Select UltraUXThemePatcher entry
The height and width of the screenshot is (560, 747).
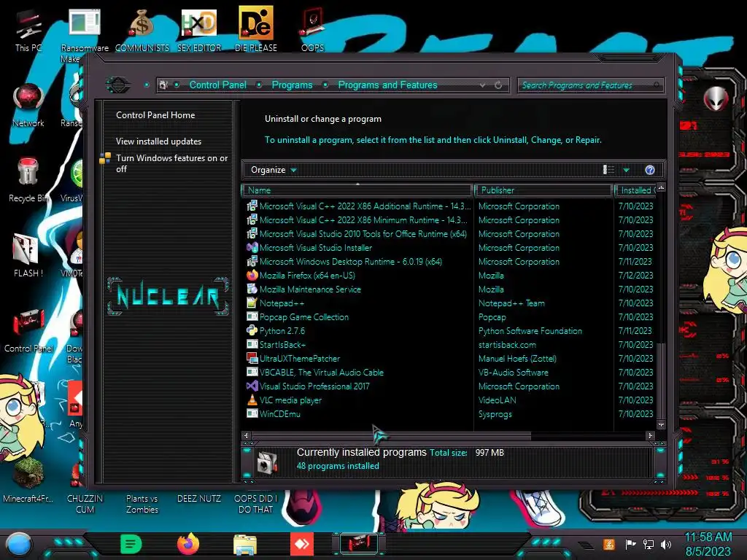coord(300,359)
